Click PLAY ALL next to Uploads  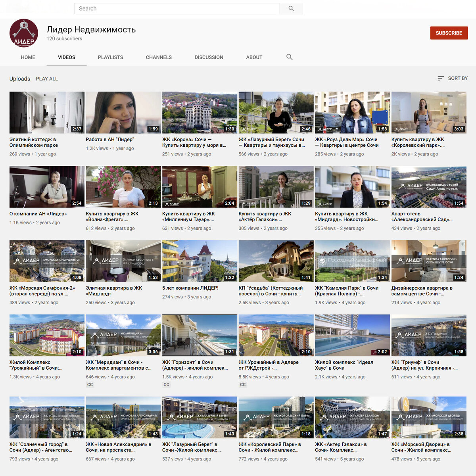pyautogui.click(x=47, y=79)
